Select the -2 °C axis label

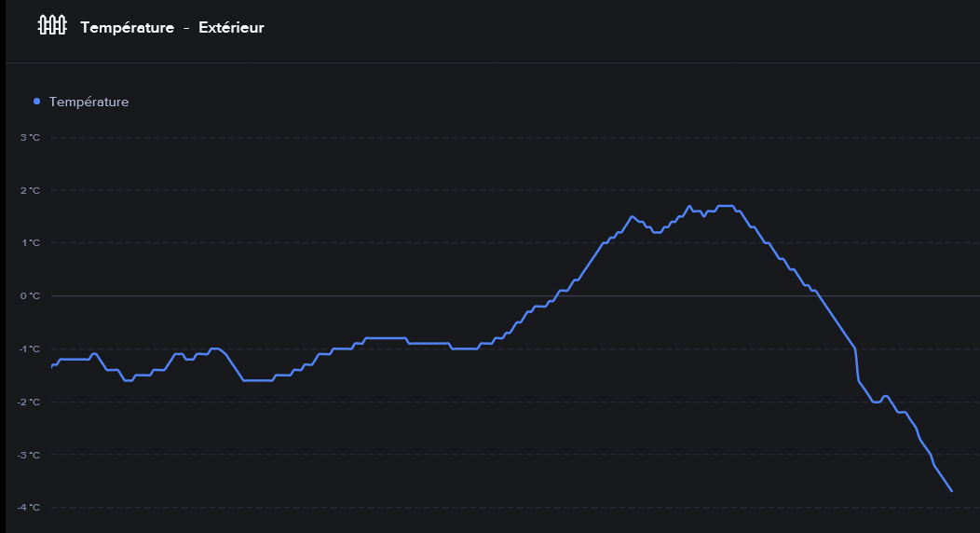(30, 402)
